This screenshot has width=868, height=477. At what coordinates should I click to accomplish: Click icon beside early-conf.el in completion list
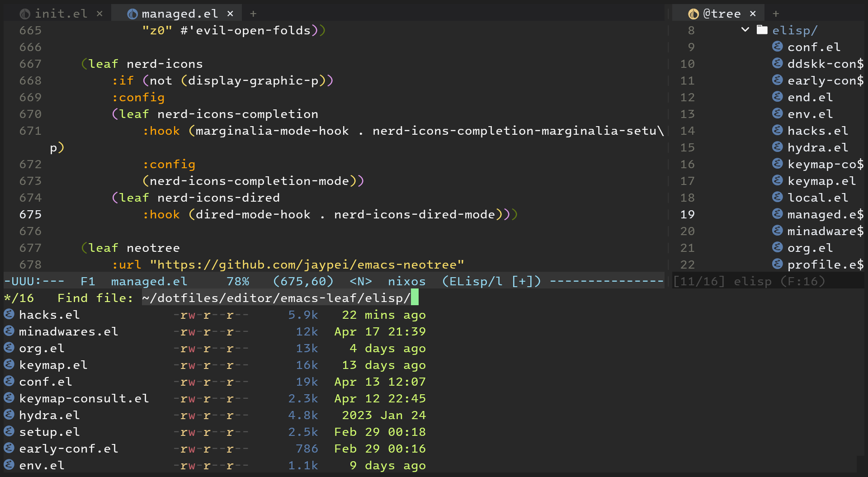click(9, 448)
